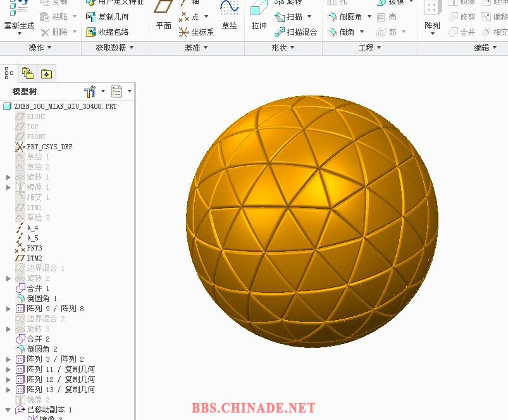The image size is (508, 420).
Task: Expand the 旋转 3 tree node
Action: coord(8,329)
